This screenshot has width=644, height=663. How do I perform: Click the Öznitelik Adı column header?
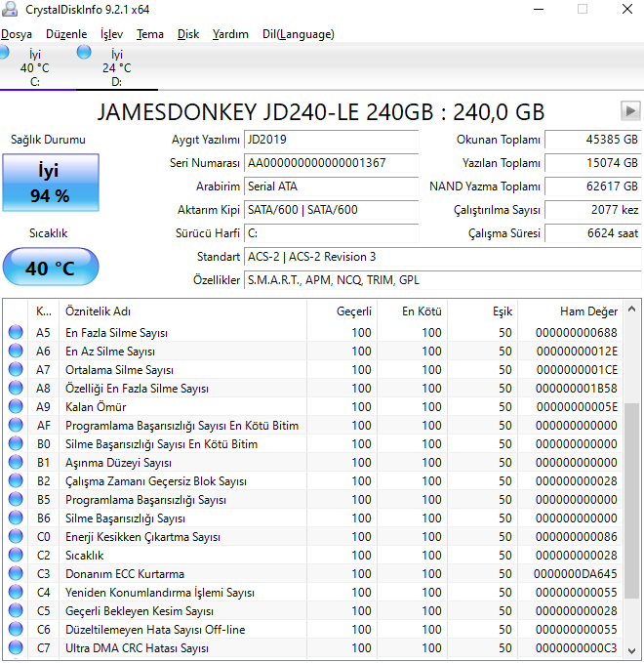(x=183, y=311)
